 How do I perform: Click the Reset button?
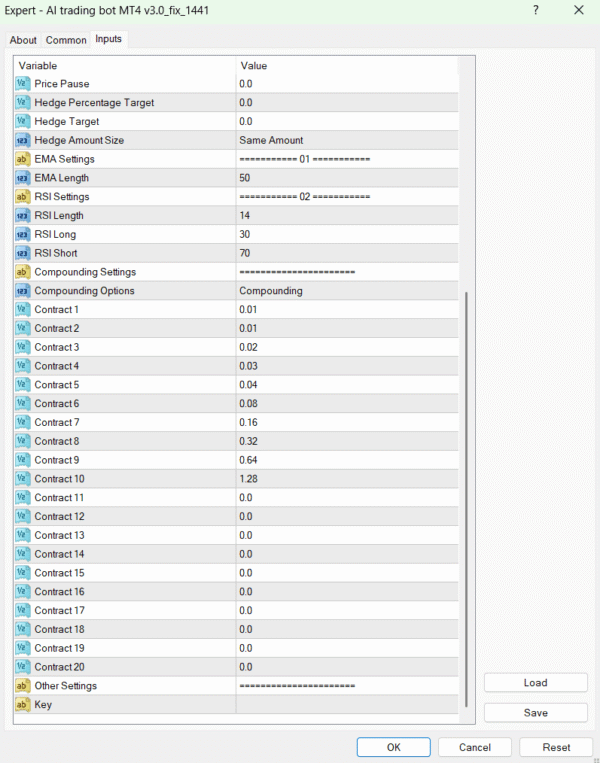click(x=556, y=747)
